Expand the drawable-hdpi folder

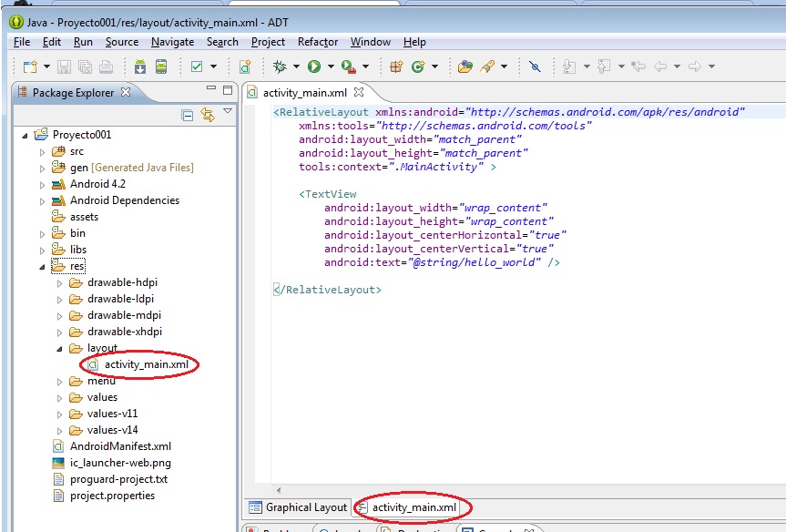(59, 283)
